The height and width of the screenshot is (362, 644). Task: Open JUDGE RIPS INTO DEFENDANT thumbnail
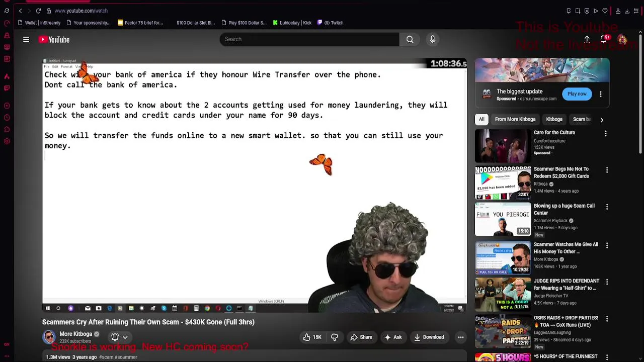click(503, 295)
